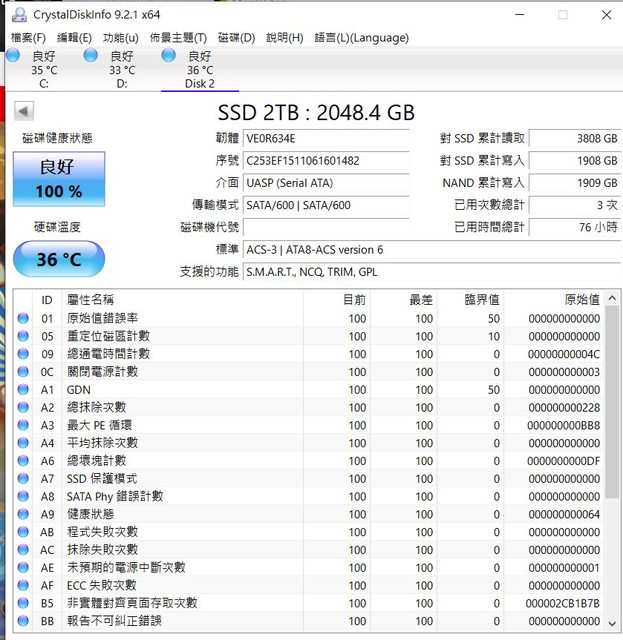This screenshot has height=640, width=623.
Task: Click the 良好 100% health status button
Action: point(58,179)
